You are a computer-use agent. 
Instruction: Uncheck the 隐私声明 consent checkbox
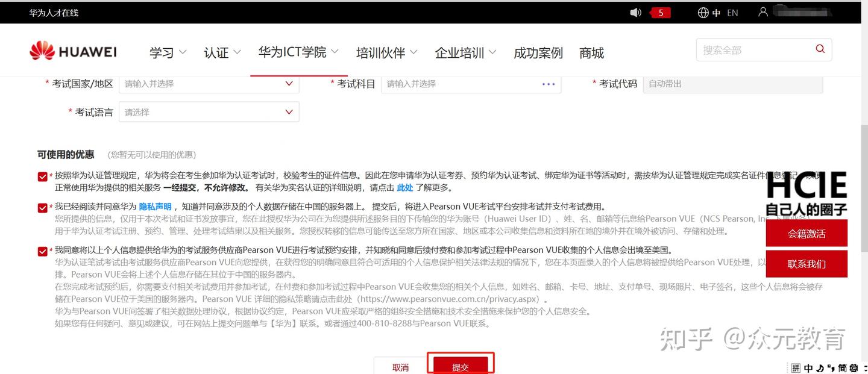point(42,207)
